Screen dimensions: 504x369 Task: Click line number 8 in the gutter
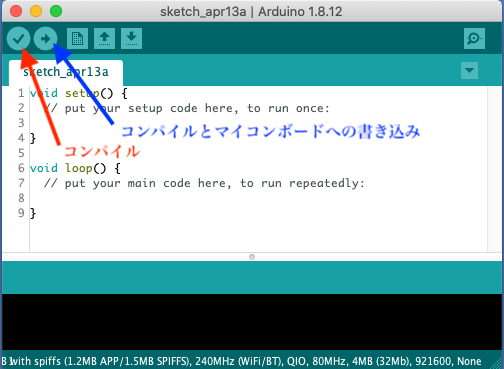coord(21,198)
